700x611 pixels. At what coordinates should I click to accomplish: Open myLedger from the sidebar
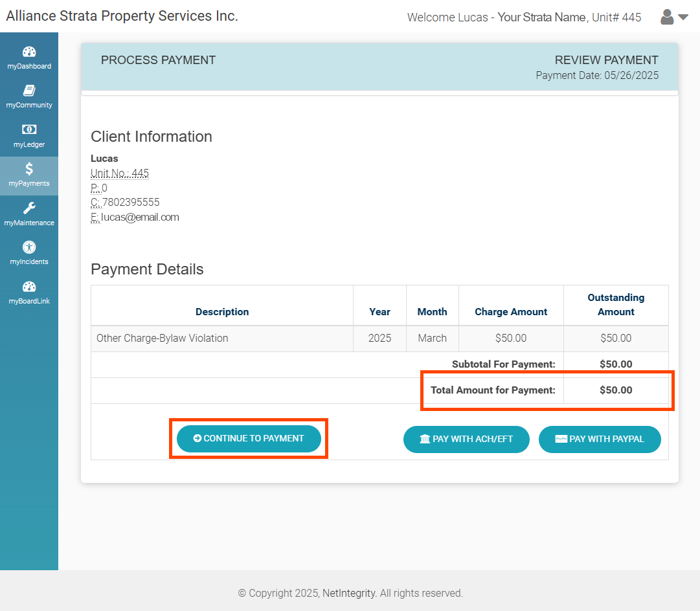[29, 135]
